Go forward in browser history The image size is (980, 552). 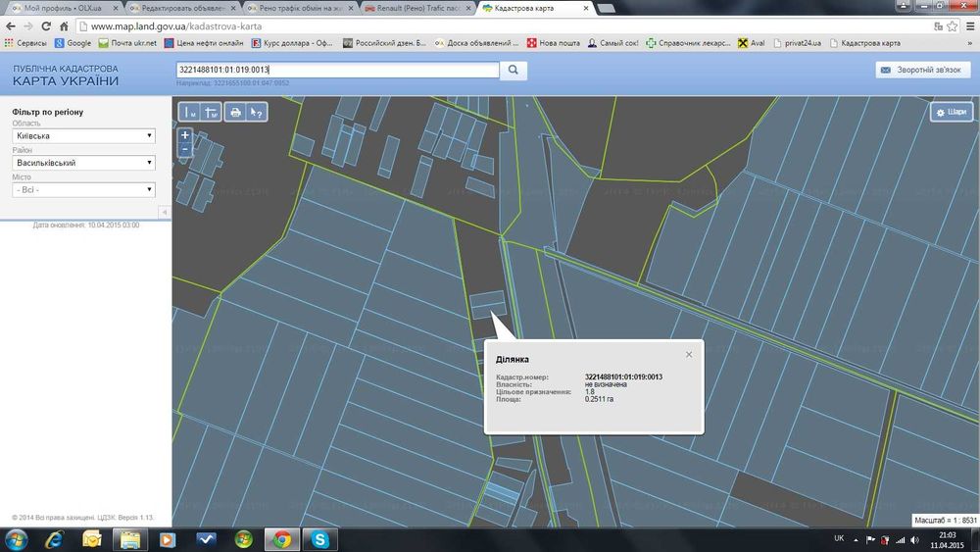point(28,26)
